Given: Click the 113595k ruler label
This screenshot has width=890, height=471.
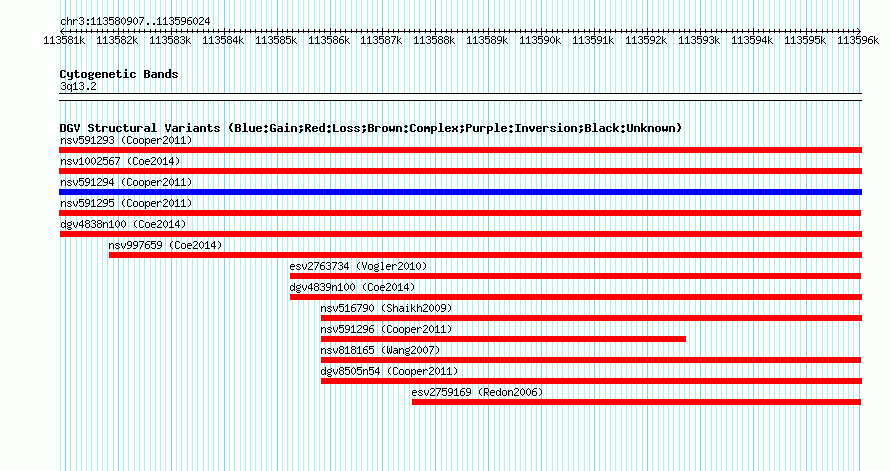Looking at the screenshot, I should coord(805,40).
